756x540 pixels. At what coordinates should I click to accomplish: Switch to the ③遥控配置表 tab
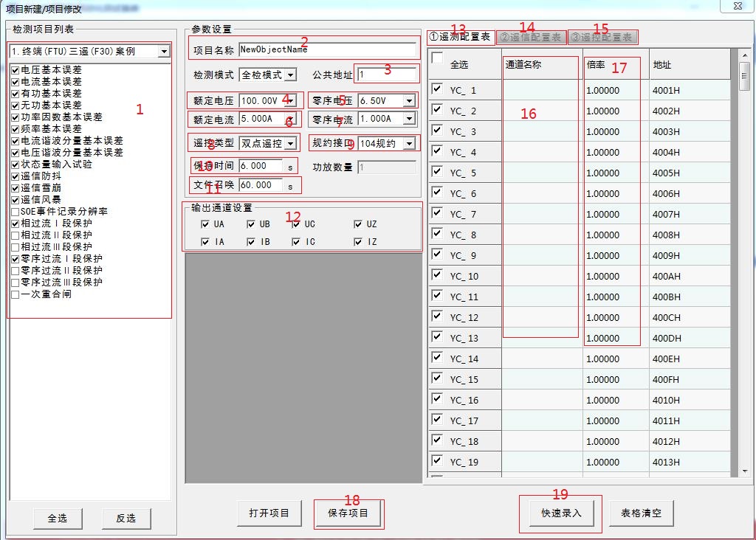click(x=602, y=37)
